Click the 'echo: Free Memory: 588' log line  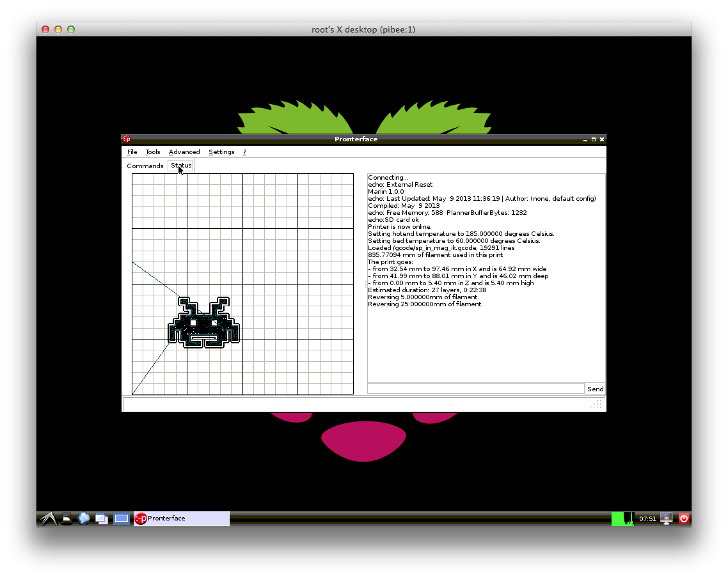[447, 213]
